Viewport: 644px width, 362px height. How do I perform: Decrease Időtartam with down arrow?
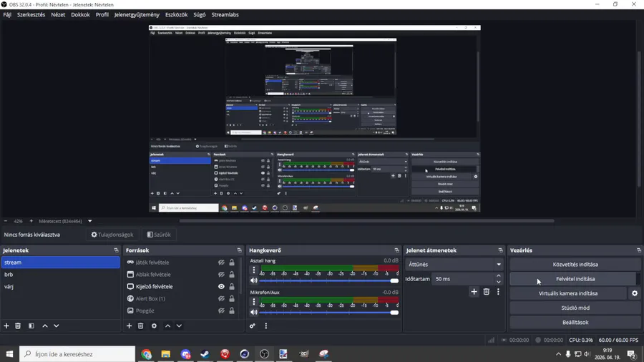pos(499,282)
